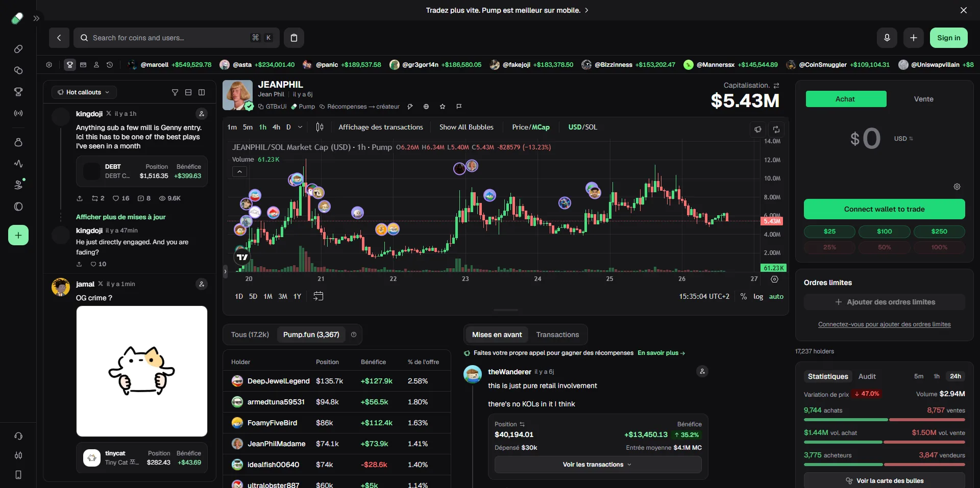Screen dimensions: 980x488
Task: Expand the chart interval dropdown chevron
Action: (300, 127)
